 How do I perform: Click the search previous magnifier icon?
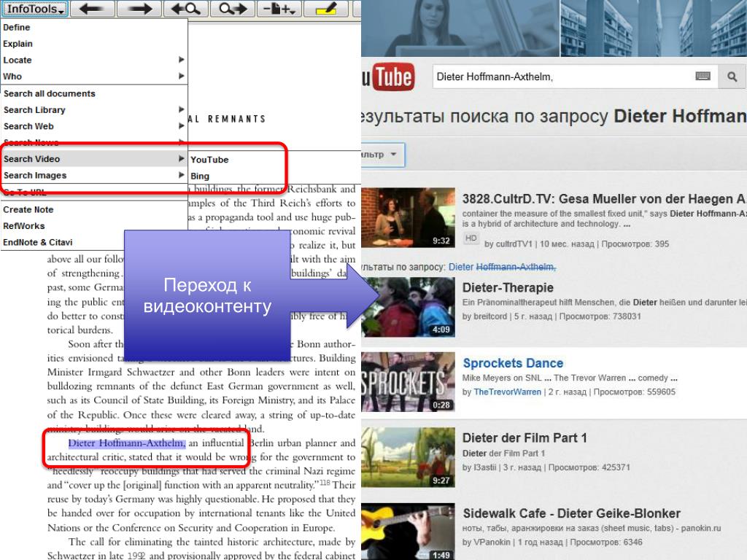pos(185,9)
